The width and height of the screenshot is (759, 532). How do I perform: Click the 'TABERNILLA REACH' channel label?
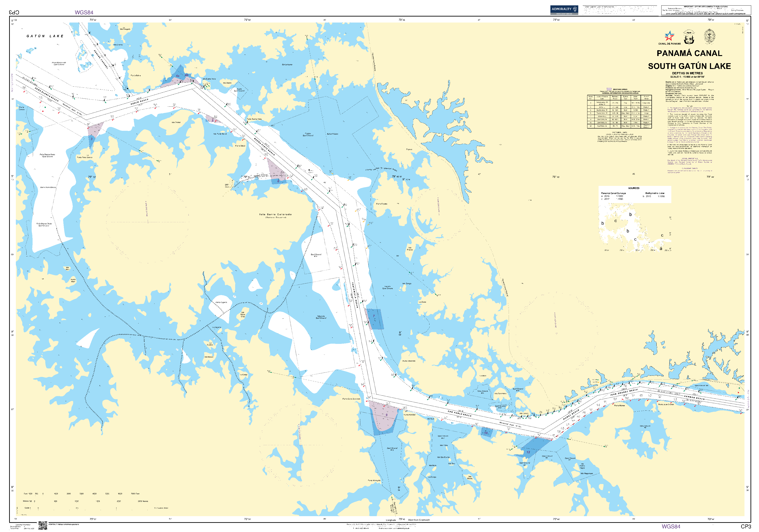355,295
